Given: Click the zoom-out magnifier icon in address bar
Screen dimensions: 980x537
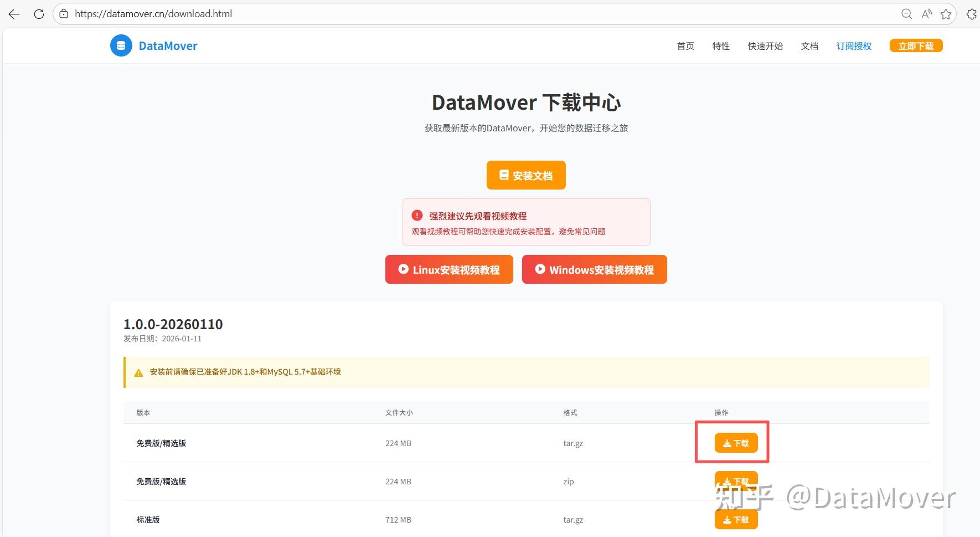Looking at the screenshot, I should coord(906,13).
